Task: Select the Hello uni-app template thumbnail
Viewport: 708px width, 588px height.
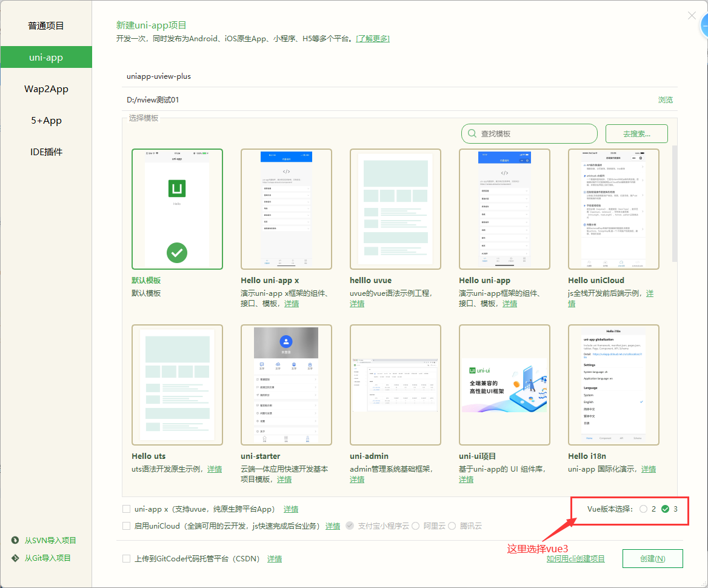Action: (504, 209)
